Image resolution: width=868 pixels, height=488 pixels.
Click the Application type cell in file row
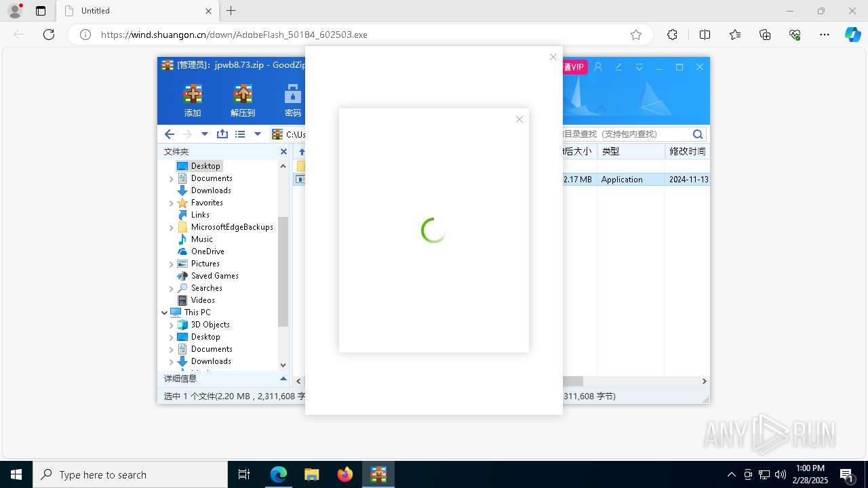[x=622, y=180]
